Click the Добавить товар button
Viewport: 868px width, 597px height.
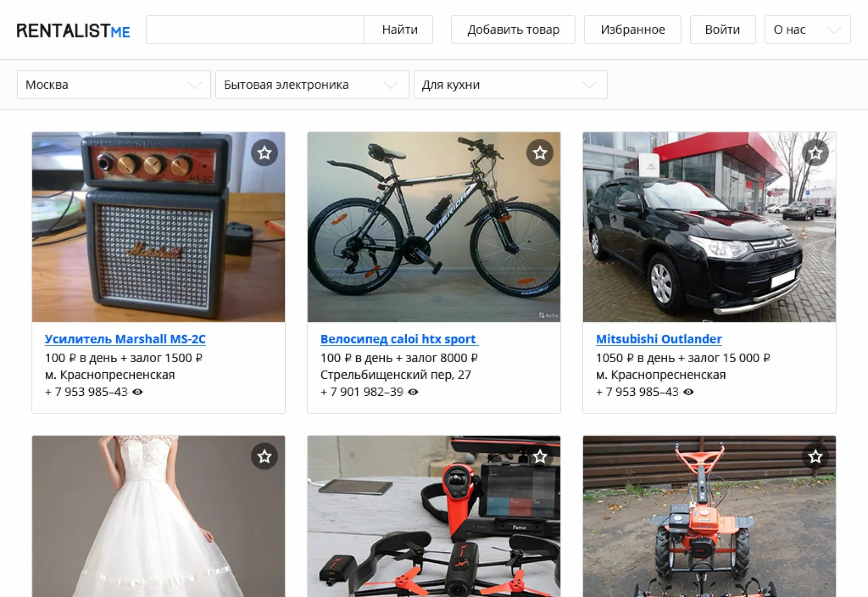[513, 30]
